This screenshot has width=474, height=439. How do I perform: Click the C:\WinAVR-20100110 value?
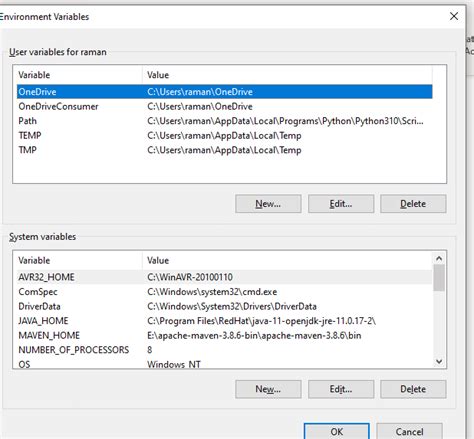[190, 277]
